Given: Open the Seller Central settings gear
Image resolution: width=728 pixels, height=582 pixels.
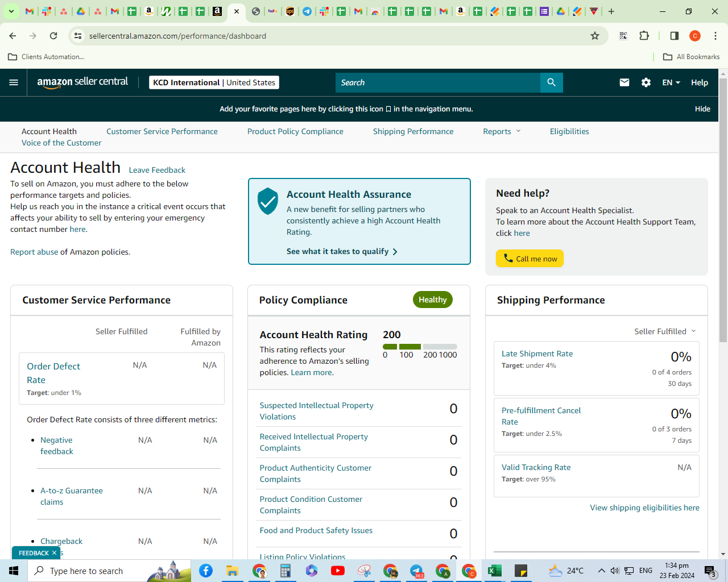Looking at the screenshot, I should [x=646, y=82].
